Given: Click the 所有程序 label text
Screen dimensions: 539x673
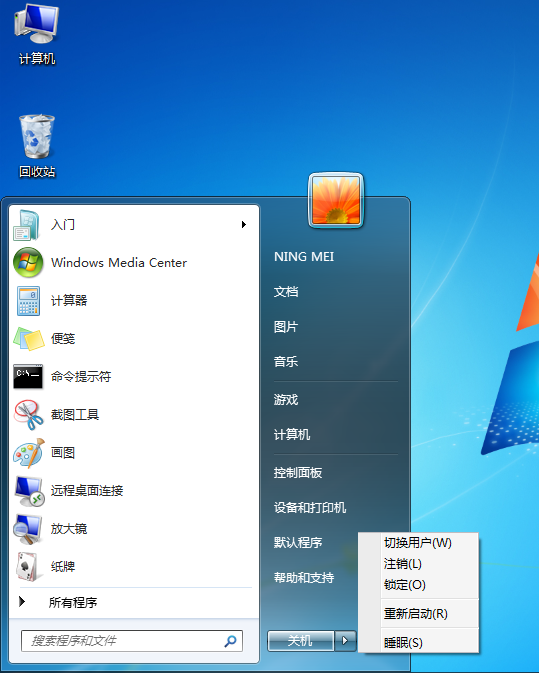Looking at the screenshot, I should (x=73, y=603).
